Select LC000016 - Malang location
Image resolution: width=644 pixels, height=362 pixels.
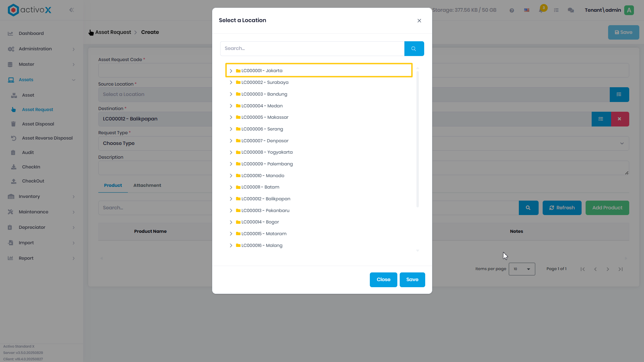pos(262,246)
